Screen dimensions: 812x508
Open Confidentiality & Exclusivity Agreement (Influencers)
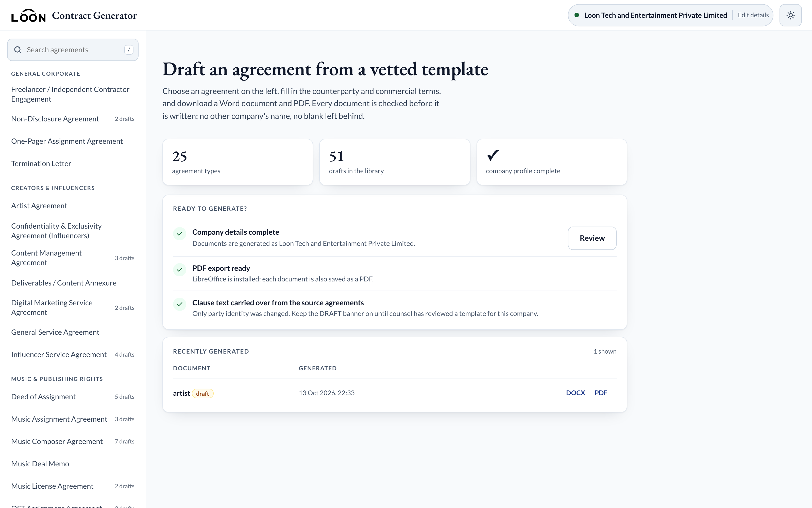click(x=73, y=231)
